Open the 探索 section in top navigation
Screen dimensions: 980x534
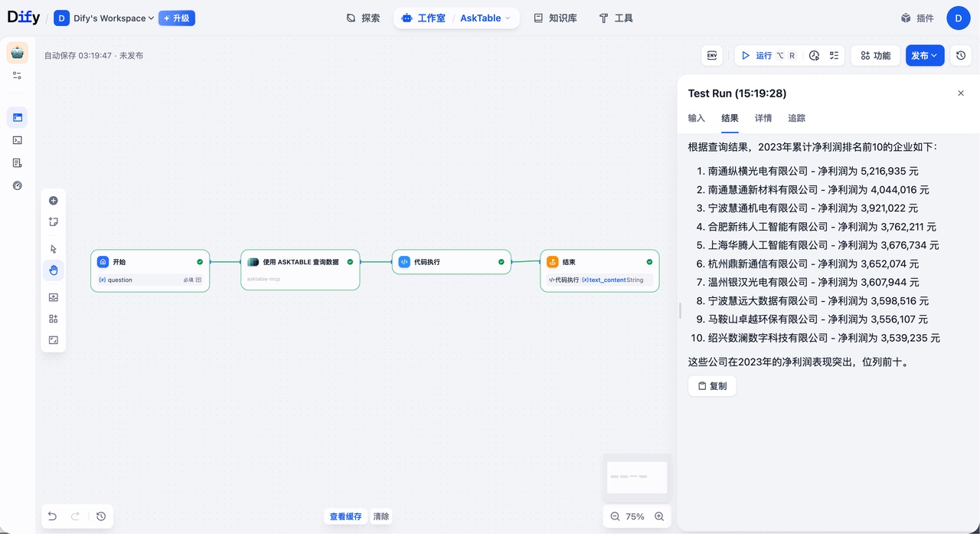click(x=363, y=18)
